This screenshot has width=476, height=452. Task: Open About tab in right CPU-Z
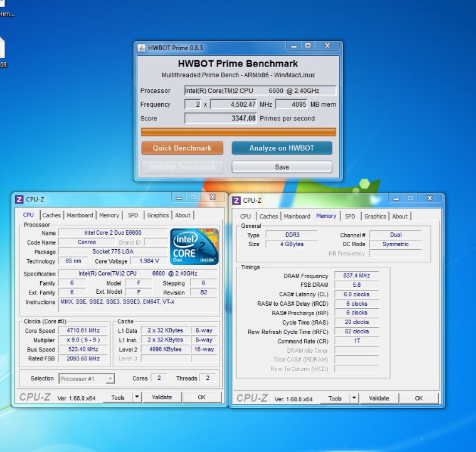point(400,216)
